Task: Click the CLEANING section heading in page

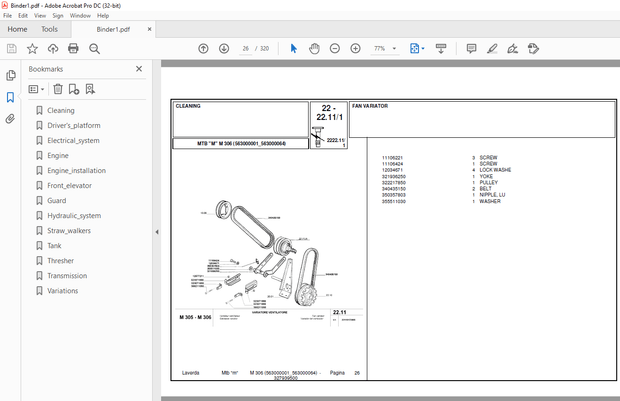Action: point(188,106)
